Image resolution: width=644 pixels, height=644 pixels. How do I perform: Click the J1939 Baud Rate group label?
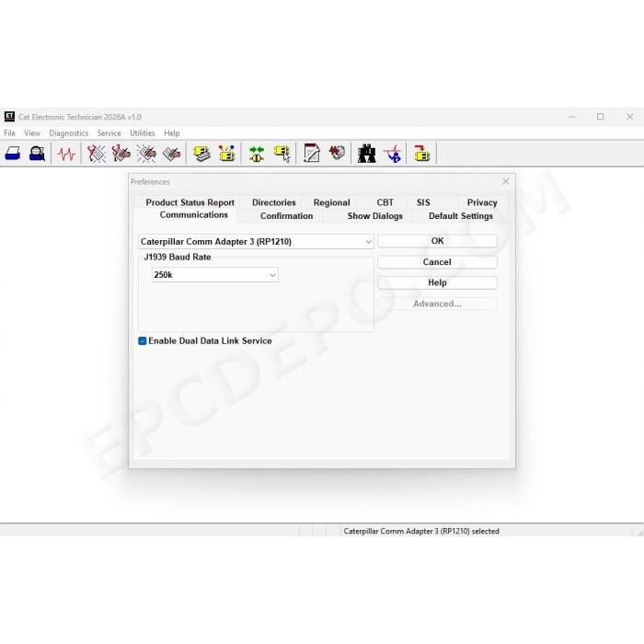click(x=178, y=257)
